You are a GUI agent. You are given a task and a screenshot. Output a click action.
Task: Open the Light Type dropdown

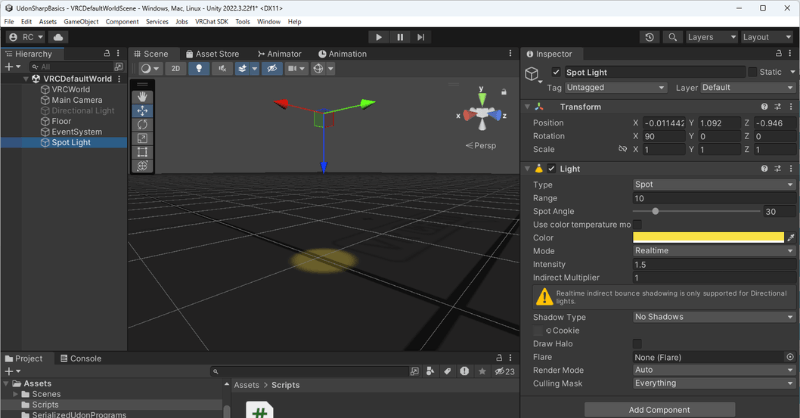tap(714, 185)
